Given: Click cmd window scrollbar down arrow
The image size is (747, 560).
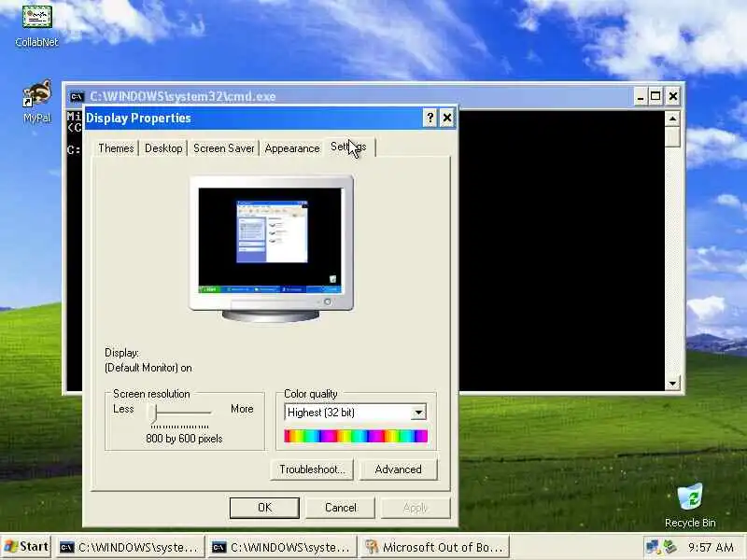Looking at the screenshot, I should pyautogui.click(x=672, y=383).
